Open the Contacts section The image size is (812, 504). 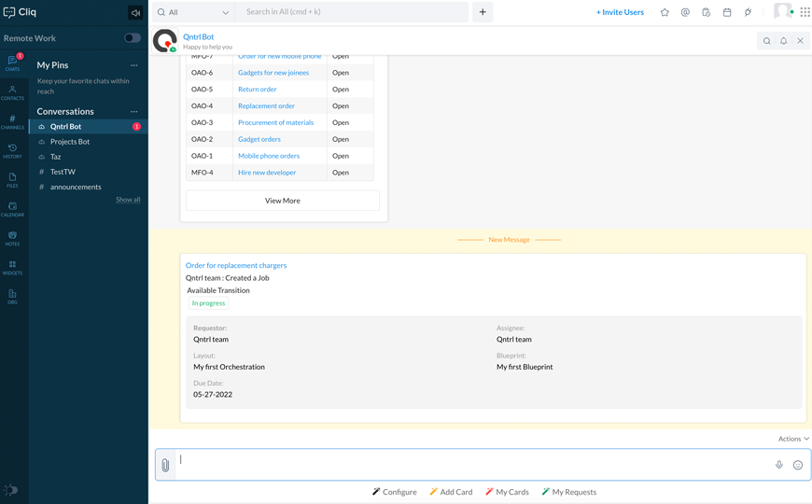click(x=12, y=92)
